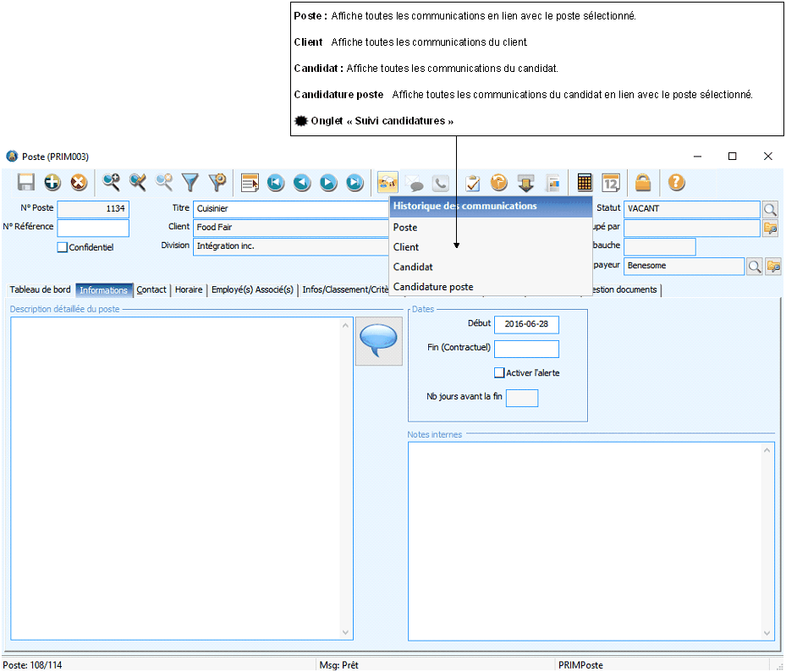Screen dimensions: 786x672
Task: Enable the Confidentiel checkbox
Action: pos(62,247)
